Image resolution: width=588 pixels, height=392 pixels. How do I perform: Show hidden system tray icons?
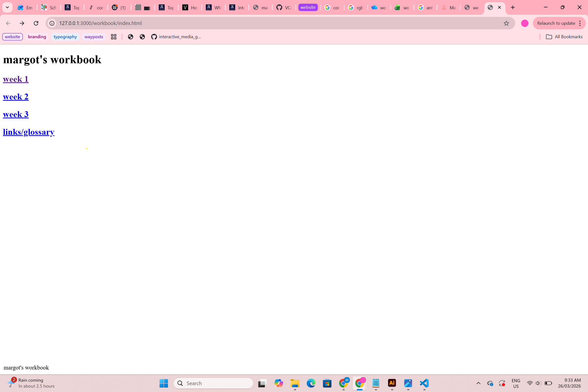point(478,383)
